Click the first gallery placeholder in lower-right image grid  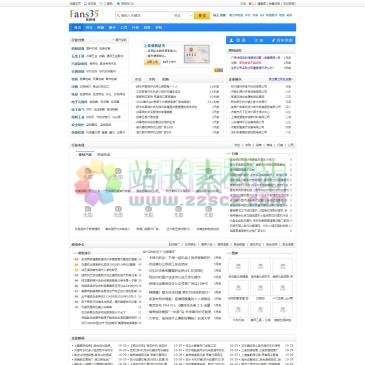[x=238, y=266]
